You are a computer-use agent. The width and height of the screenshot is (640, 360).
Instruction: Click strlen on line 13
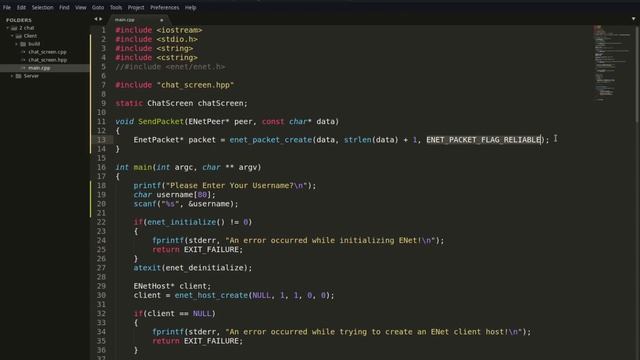[358, 140]
